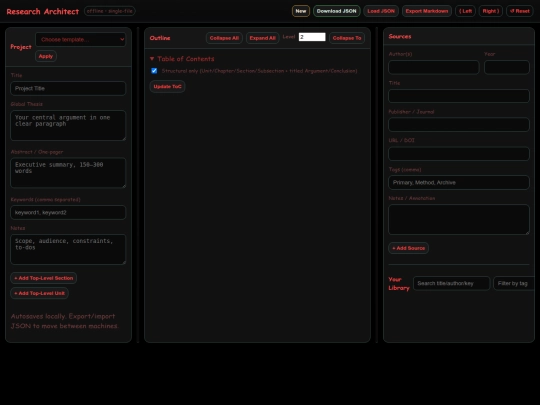540x405 pixels.
Task: Click the Notes / Annotation text area
Action: tap(459, 220)
